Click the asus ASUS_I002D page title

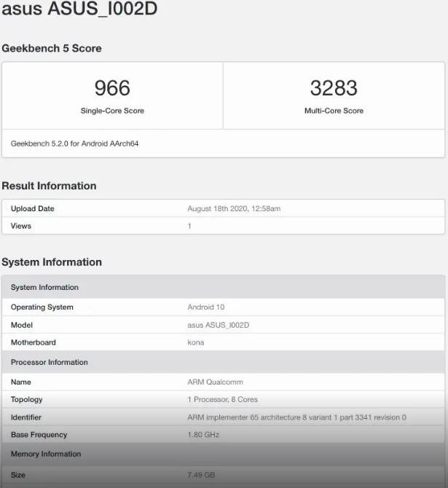(79, 9)
